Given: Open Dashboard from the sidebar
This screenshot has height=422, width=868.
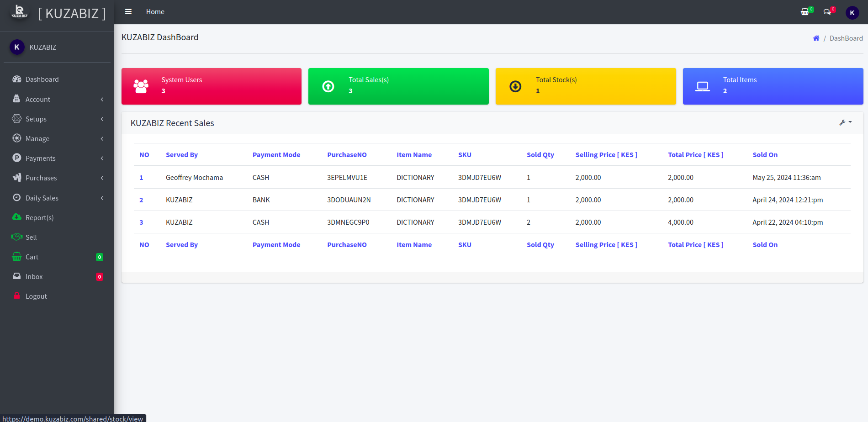Looking at the screenshot, I should 42,79.
